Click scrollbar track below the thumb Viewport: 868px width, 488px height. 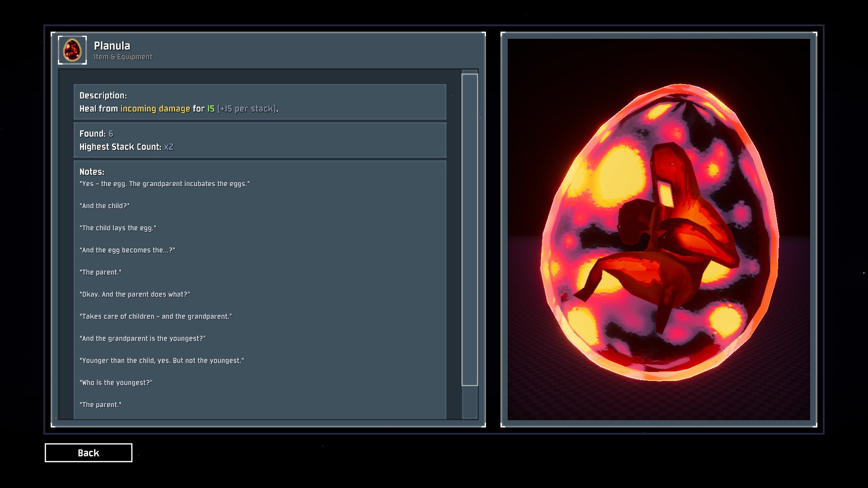469,402
